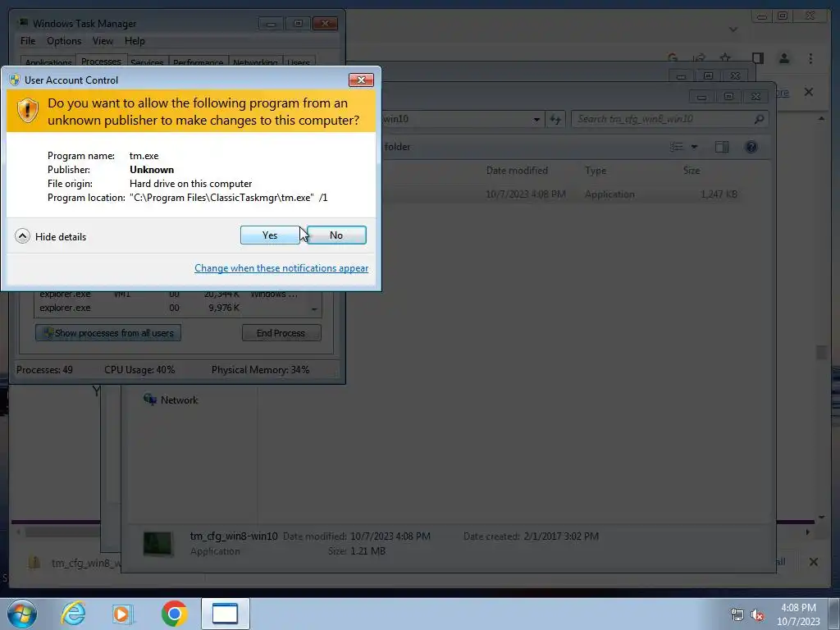Switch to Services tab in Task Manager
The height and width of the screenshot is (630, 840).
point(148,62)
